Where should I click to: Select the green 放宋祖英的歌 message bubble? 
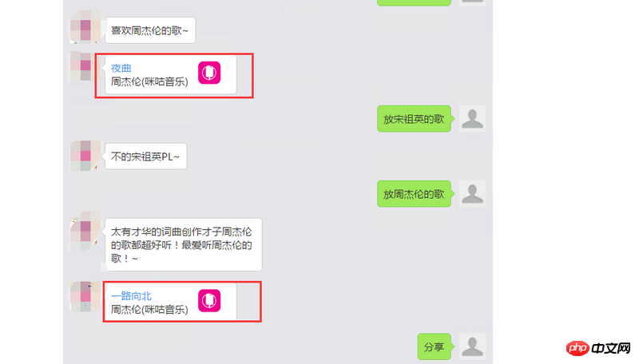415,119
